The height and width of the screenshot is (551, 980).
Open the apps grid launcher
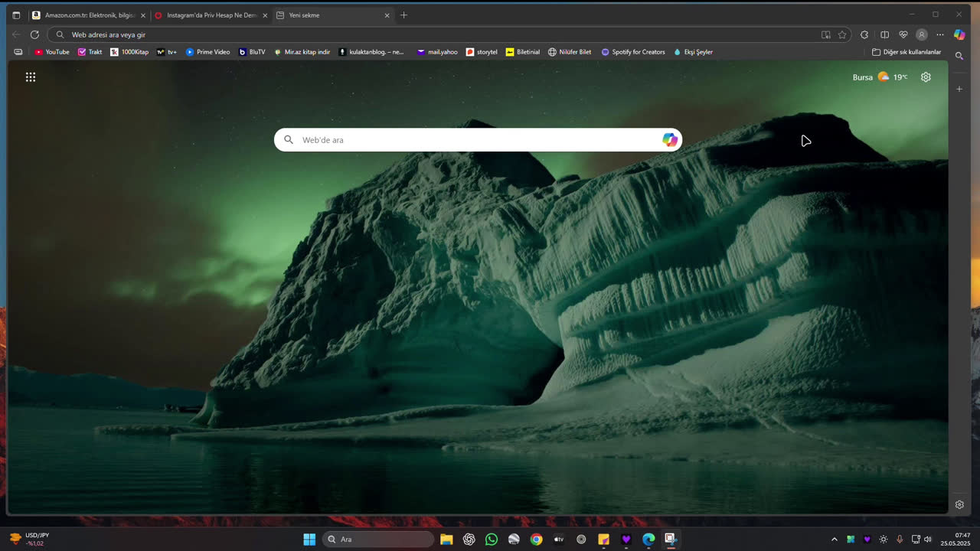coord(31,77)
